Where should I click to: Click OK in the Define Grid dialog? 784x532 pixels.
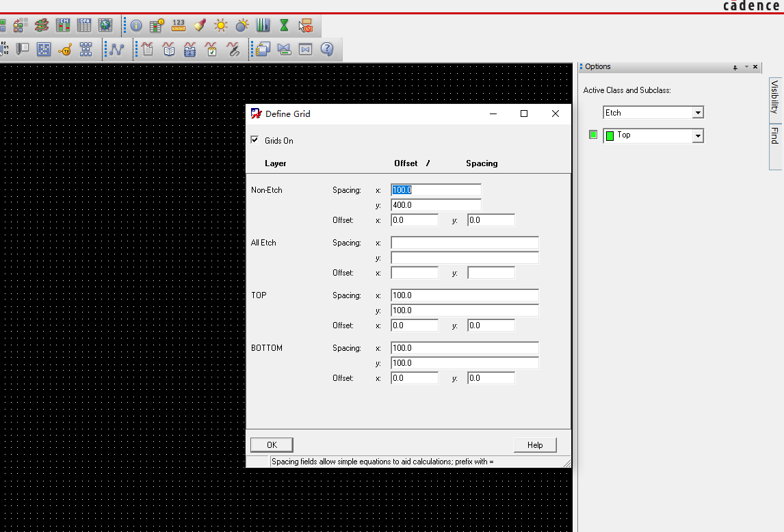pyautogui.click(x=271, y=444)
